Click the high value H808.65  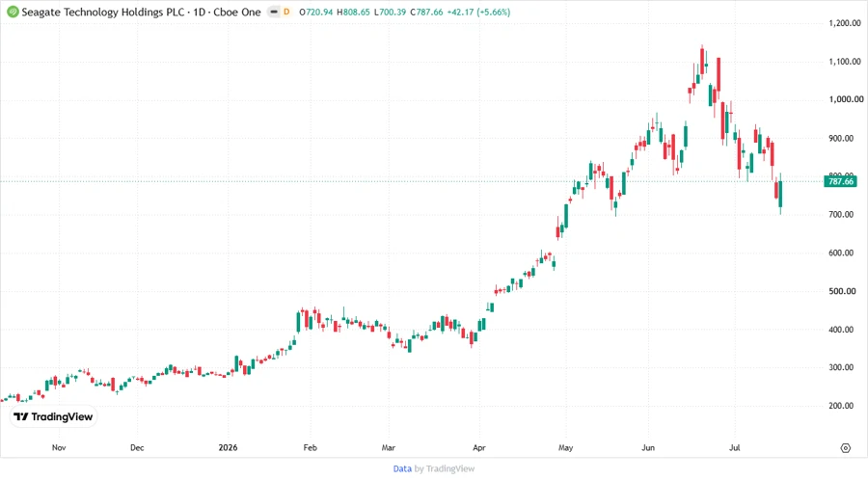click(x=353, y=12)
